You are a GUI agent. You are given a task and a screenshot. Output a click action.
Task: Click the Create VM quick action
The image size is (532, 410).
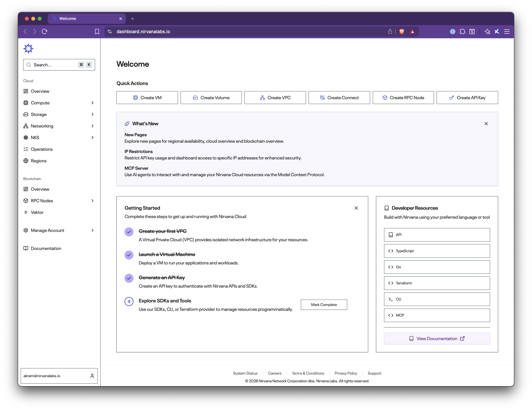pos(147,98)
